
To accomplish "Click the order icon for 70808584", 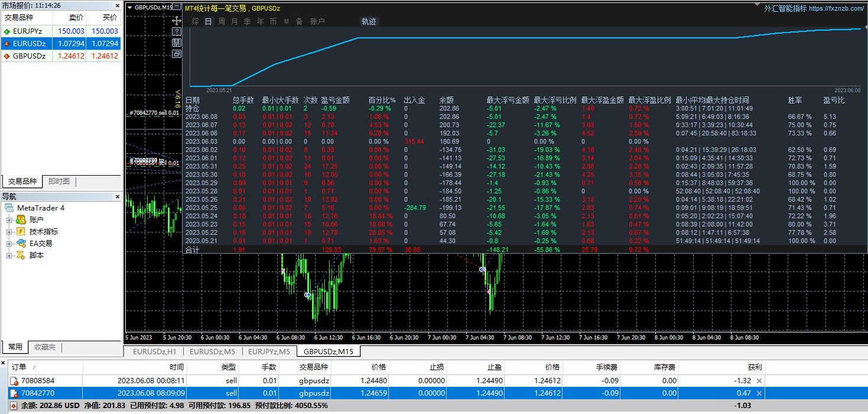I will pos(14,381).
